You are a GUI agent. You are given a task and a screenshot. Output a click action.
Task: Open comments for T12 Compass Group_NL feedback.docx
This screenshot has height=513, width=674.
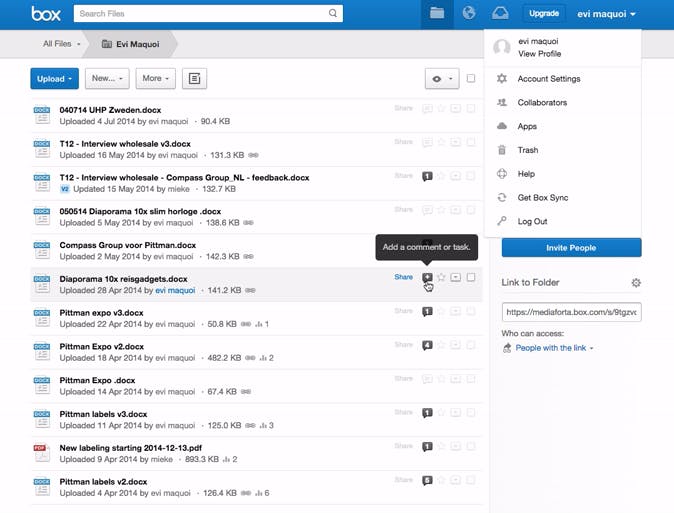tap(427, 176)
